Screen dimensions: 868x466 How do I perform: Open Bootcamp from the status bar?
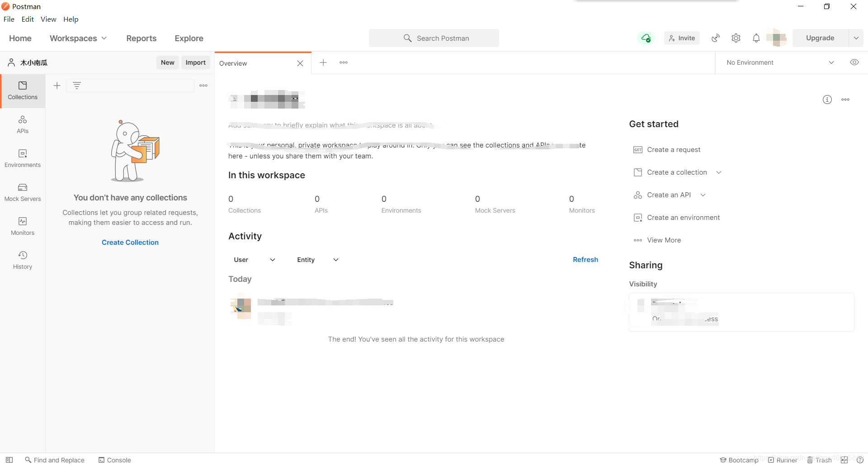point(739,460)
